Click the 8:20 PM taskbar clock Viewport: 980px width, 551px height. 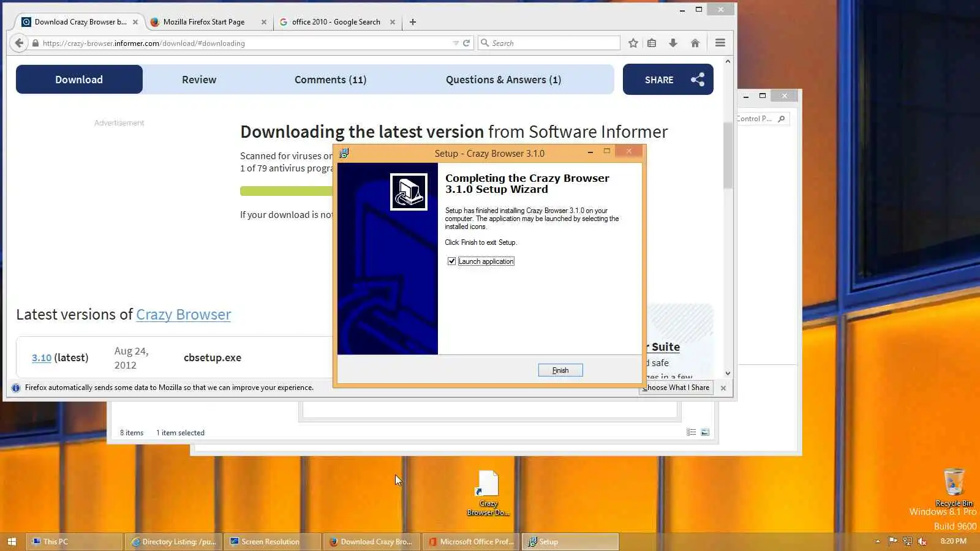tap(953, 541)
